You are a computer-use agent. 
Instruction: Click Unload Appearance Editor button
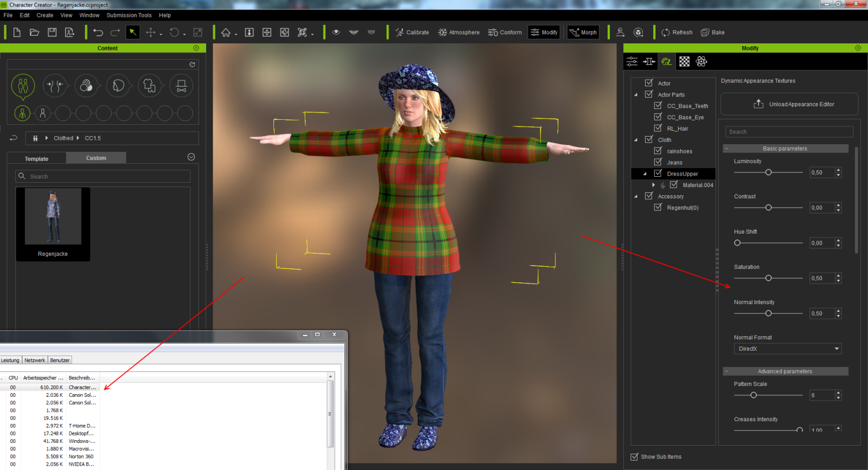[x=789, y=104]
